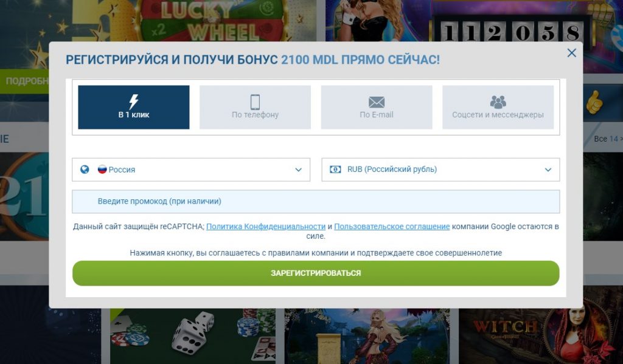
Task: Focus the Введите промокод input field
Action: [x=315, y=201]
